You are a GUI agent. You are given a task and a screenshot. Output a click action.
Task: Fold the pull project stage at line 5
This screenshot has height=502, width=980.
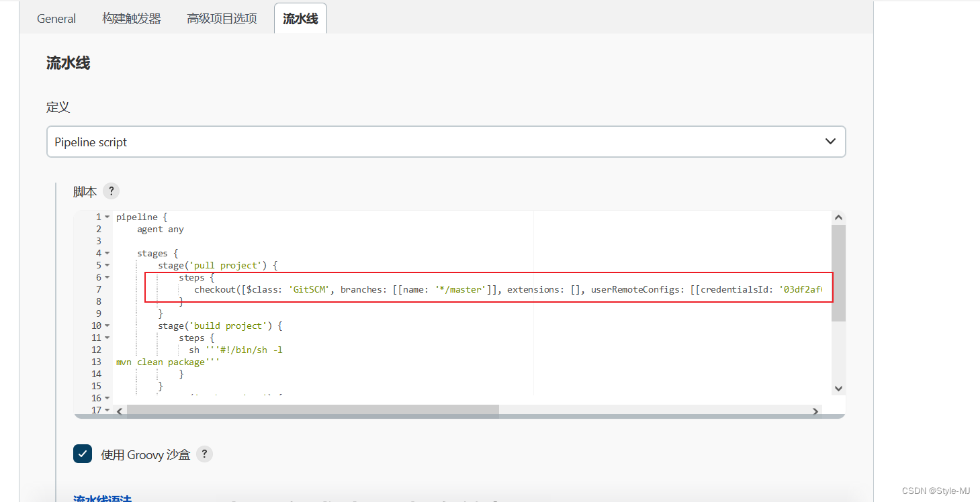coord(107,266)
